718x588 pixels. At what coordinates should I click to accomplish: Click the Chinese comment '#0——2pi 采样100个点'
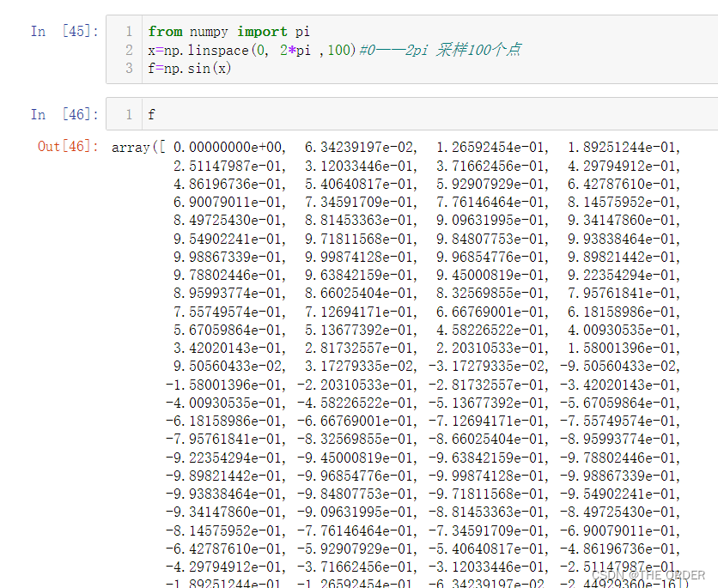pos(440,50)
